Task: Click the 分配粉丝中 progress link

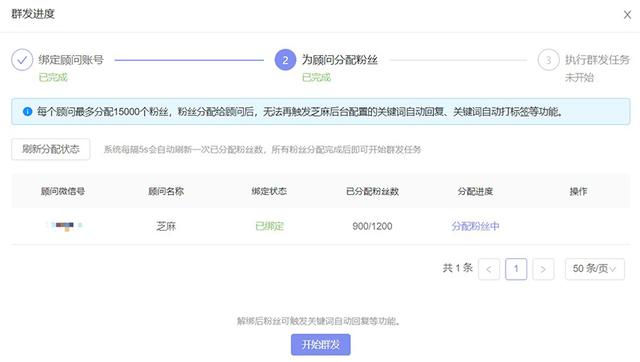Action: pos(475,226)
